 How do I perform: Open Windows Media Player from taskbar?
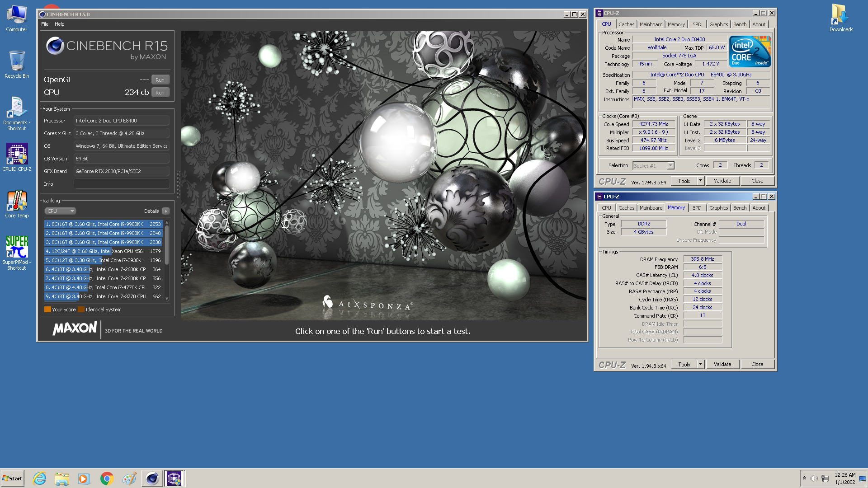(84, 479)
